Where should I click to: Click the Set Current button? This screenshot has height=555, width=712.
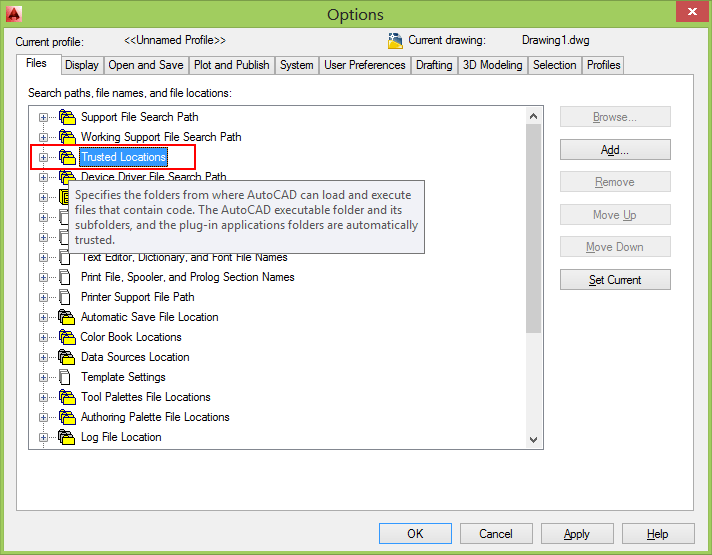click(615, 280)
